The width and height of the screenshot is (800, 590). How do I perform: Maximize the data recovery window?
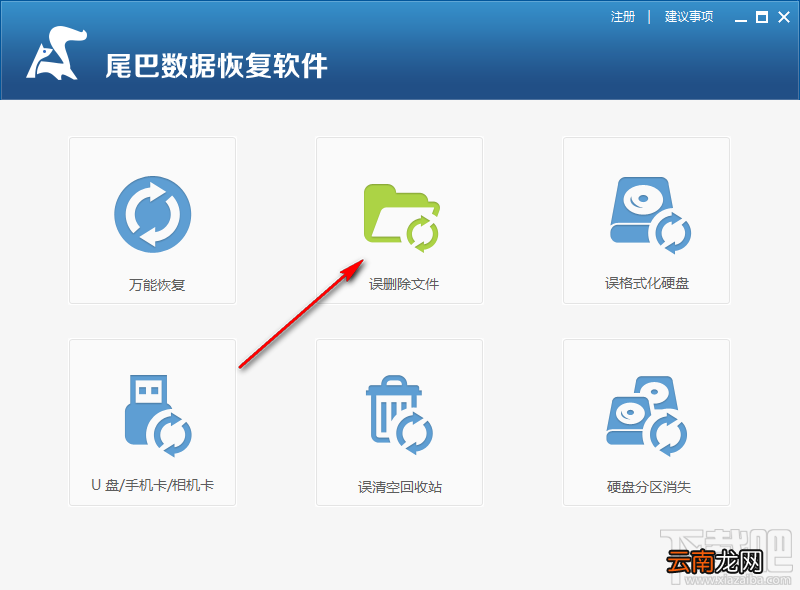click(x=762, y=17)
